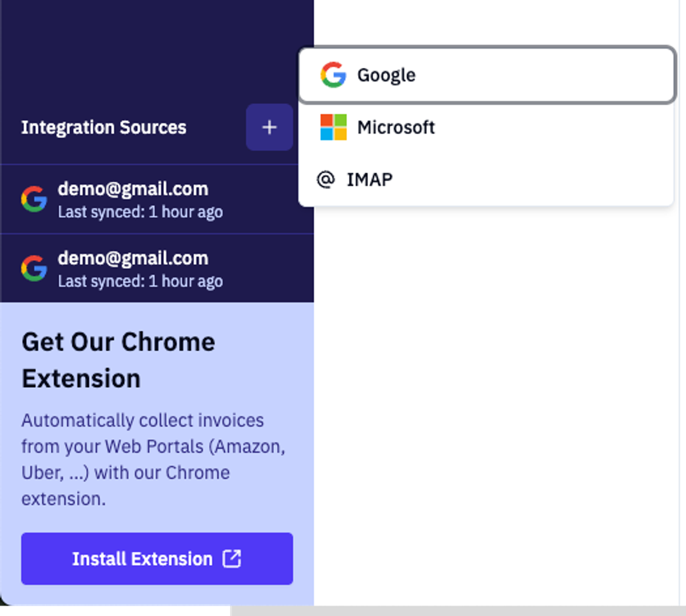Click the external link icon on Install Extension
The height and width of the screenshot is (616, 686).
pos(232,558)
